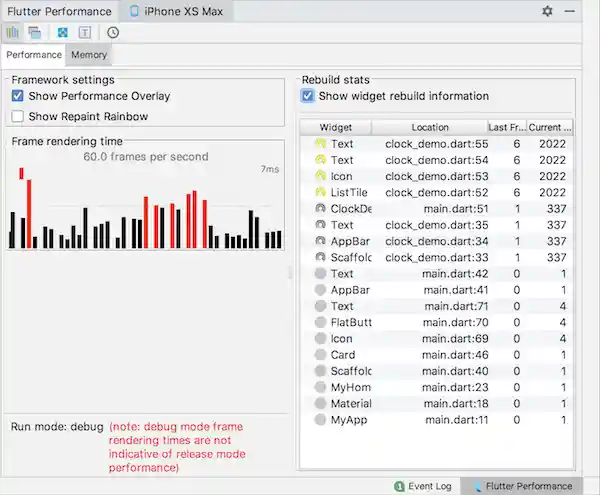600x495 pixels.
Task: Click the splitter handle between panels
Action: (290, 273)
